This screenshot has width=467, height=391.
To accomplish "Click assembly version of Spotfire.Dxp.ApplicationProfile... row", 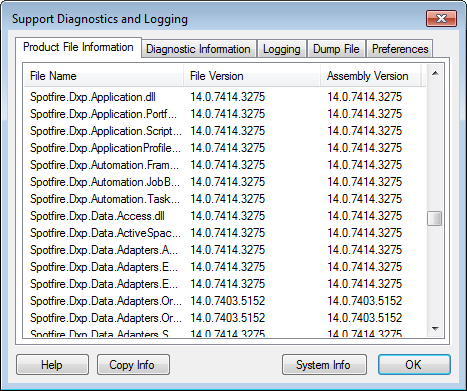I will (365, 148).
